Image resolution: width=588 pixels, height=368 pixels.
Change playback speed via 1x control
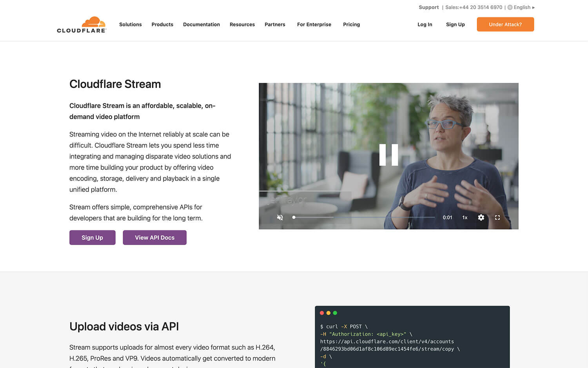click(465, 217)
